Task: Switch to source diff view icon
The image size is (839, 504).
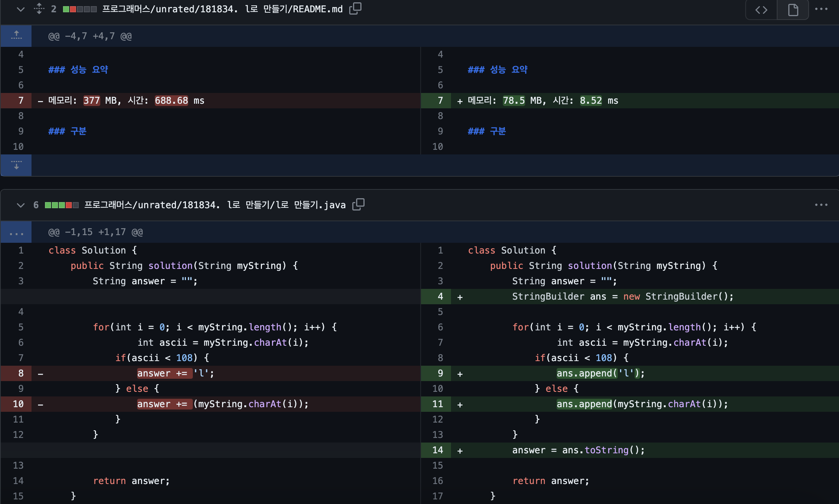Action: point(761,10)
